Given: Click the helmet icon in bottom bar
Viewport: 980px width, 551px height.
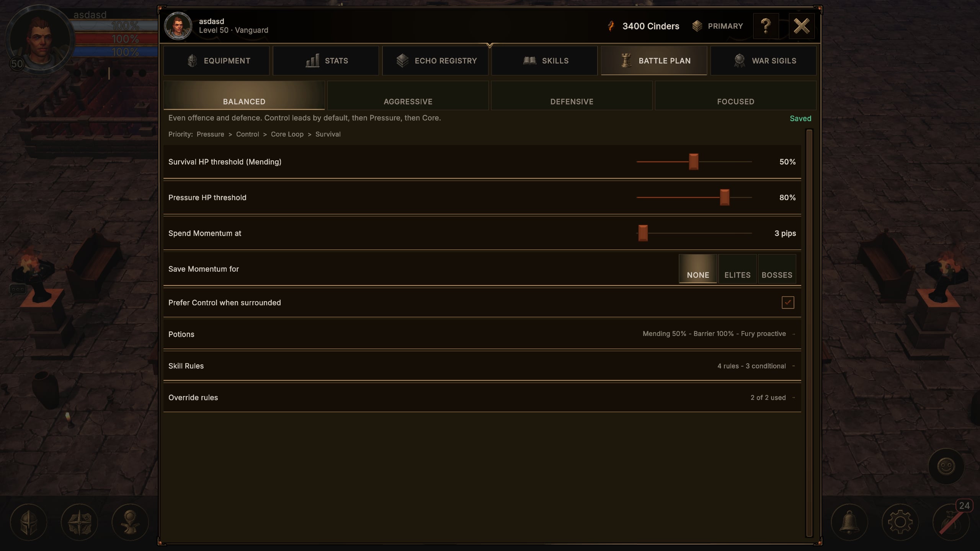Looking at the screenshot, I should point(29,522).
